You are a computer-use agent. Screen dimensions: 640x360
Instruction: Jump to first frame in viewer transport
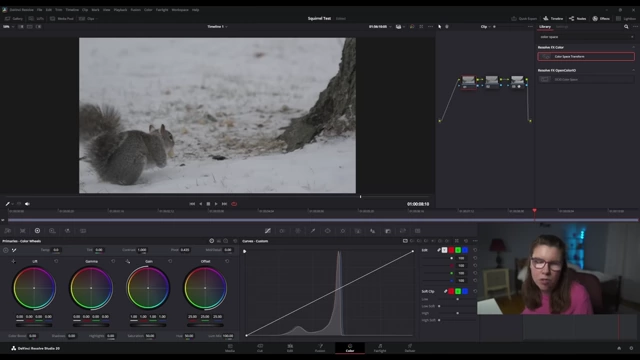point(192,204)
